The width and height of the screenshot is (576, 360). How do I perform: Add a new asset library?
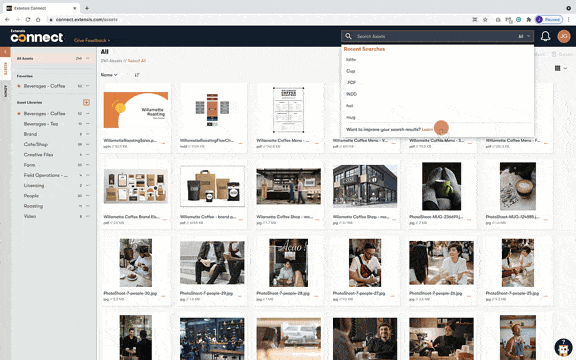[x=86, y=102]
